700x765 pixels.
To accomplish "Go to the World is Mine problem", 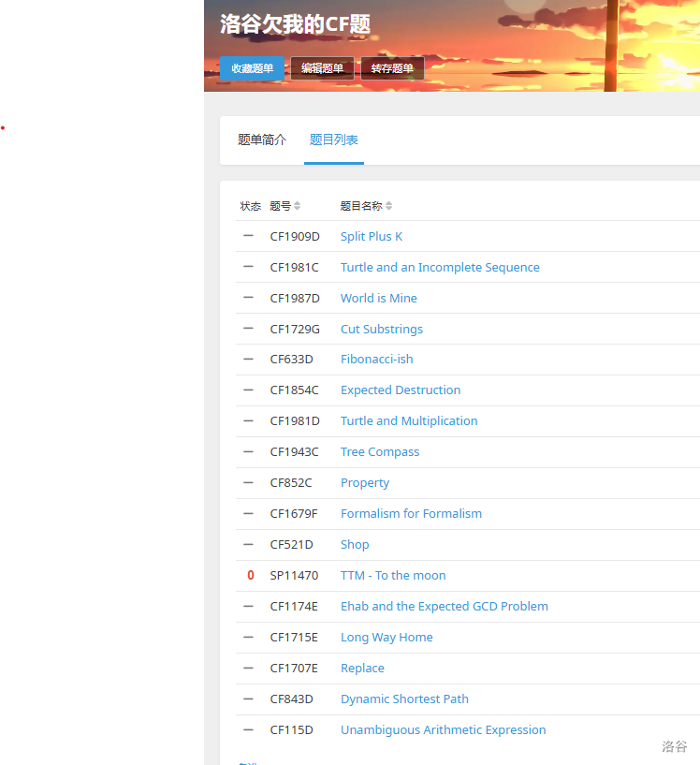I will 379,299.
